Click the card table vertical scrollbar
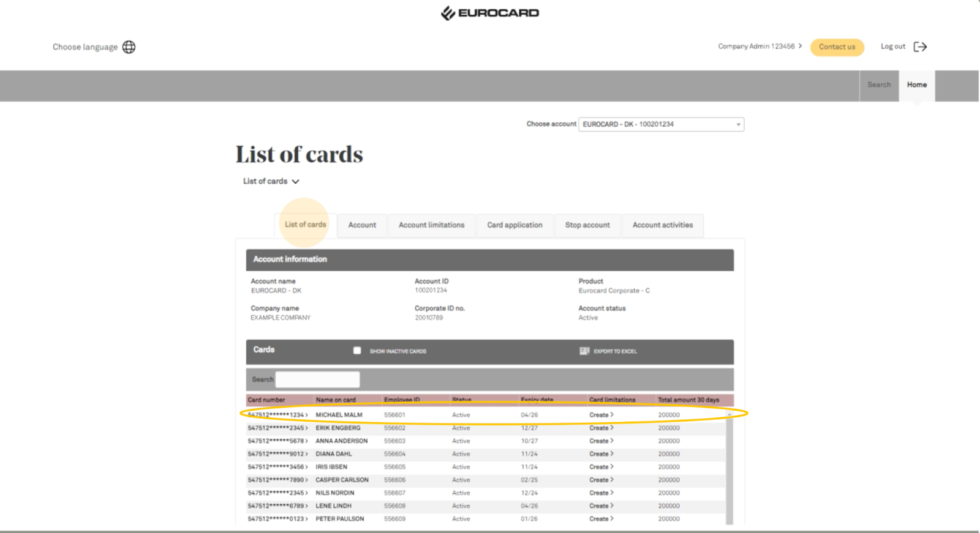 (729, 471)
